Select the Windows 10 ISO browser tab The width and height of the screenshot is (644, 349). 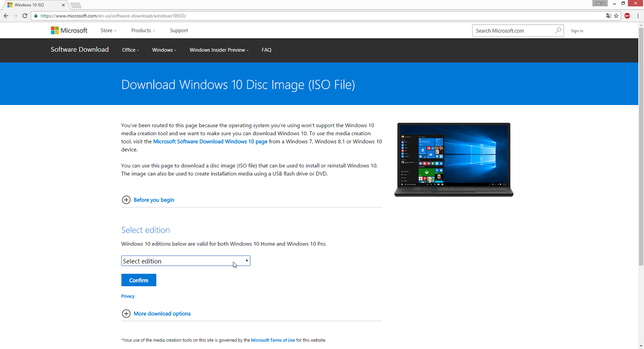pyautogui.click(x=34, y=5)
